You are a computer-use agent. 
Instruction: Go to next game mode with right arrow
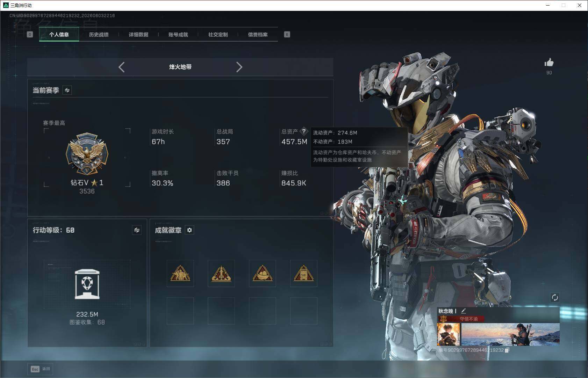tap(239, 67)
